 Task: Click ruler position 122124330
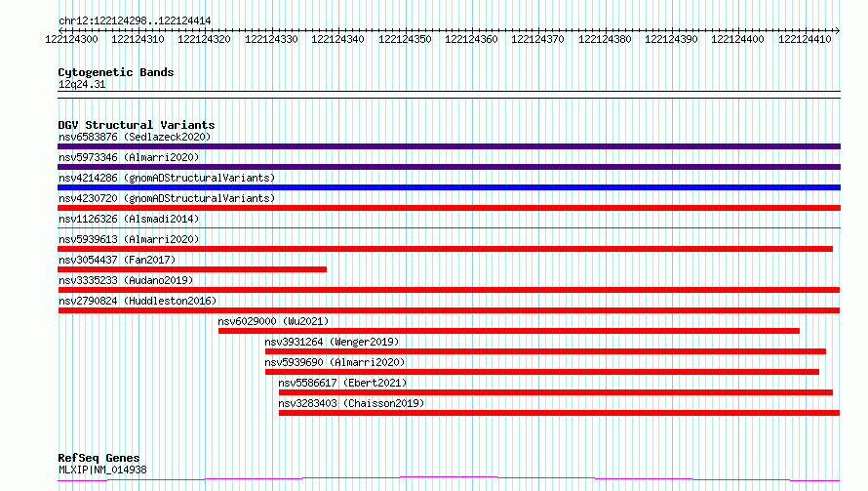click(x=271, y=39)
